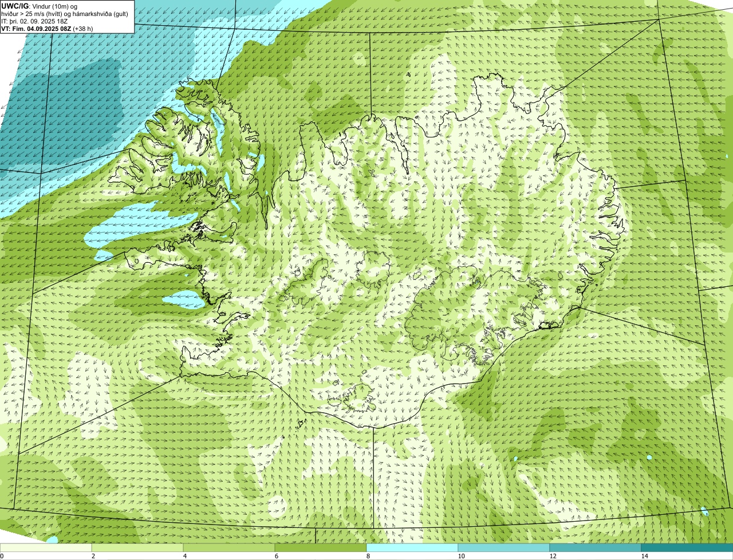Click the legend value label "0"
This screenshot has height=560, width=733.
[2, 556]
